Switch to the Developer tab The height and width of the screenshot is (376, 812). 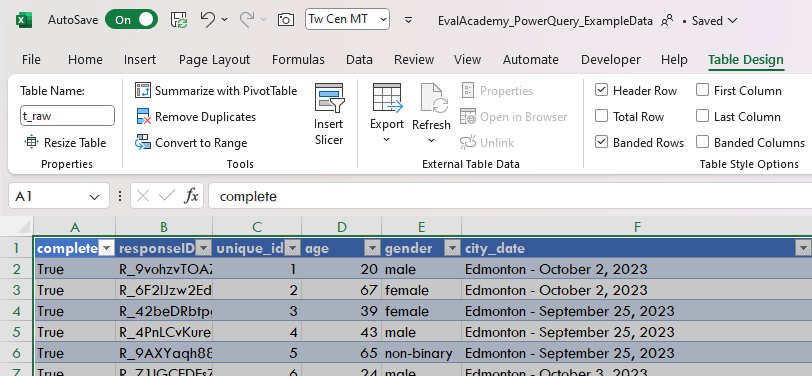point(611,60)
